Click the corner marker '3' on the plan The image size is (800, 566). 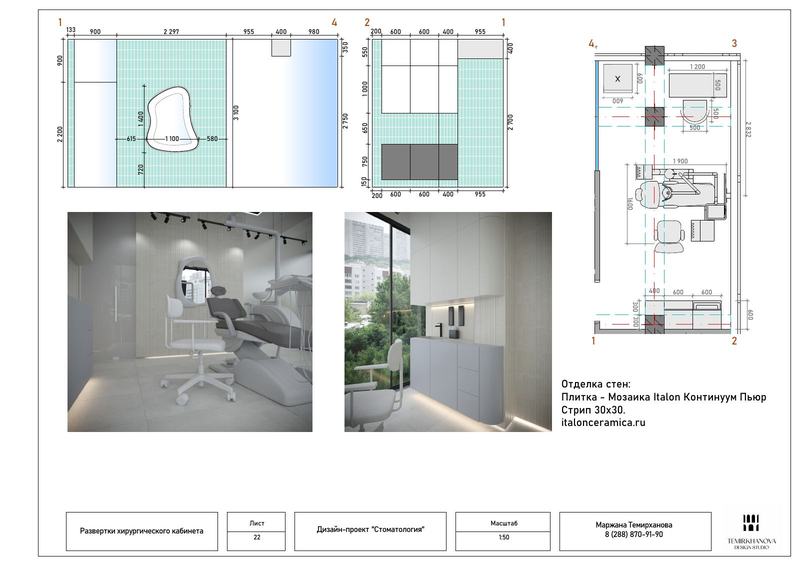click(734, 43)
